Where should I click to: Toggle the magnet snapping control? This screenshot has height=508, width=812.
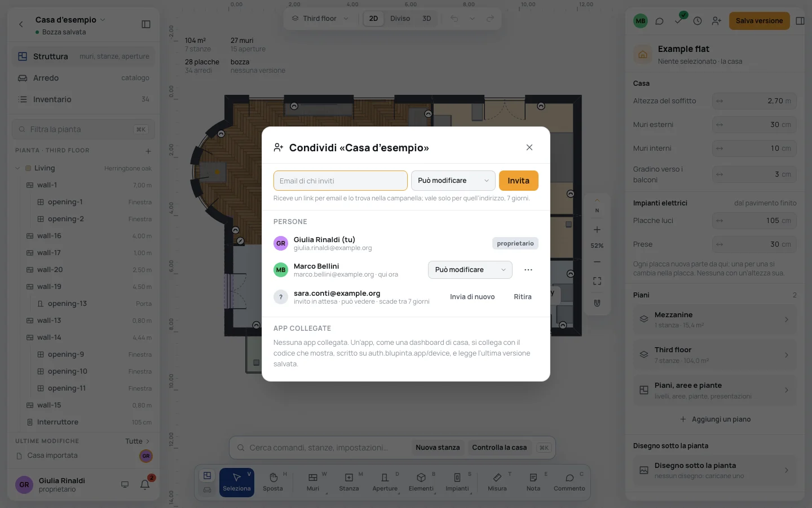pyautogui.click(x=597, y=303)
